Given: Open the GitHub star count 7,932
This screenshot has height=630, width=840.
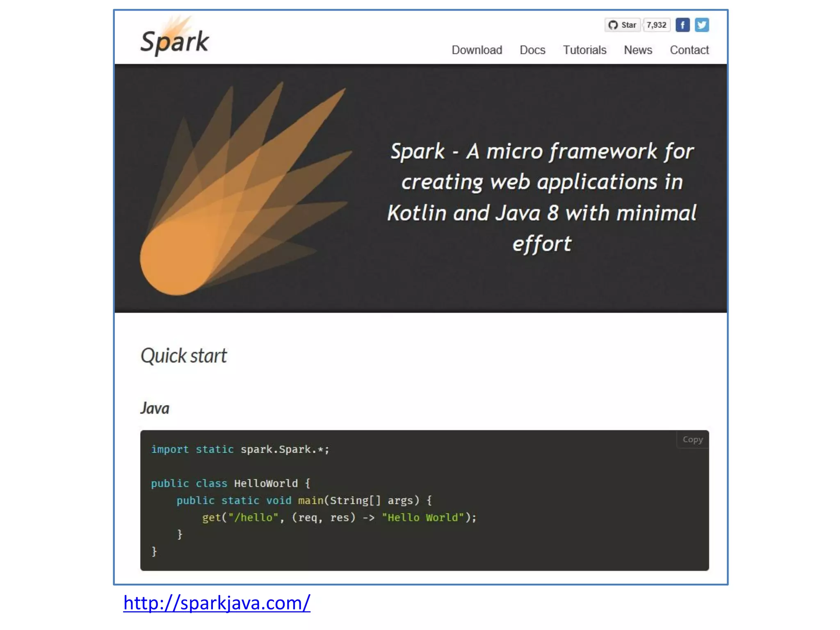Looking at the screenshot, I should click(x=656, y=25).
